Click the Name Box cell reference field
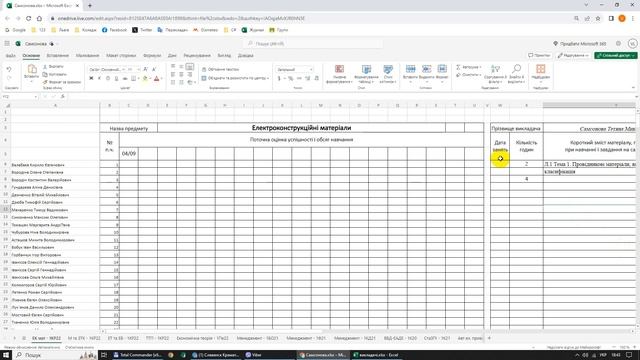 (x=19, y=97)
